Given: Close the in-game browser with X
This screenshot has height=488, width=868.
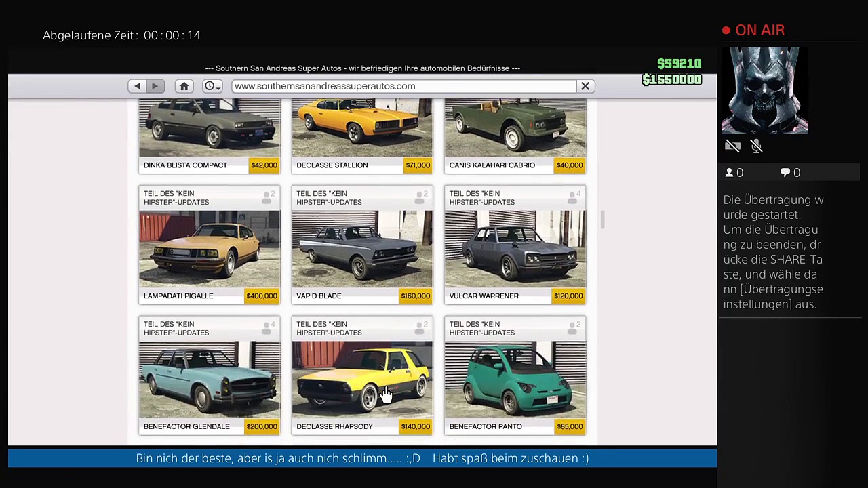Looking at the screenshot, I should (x=585, y=86).
